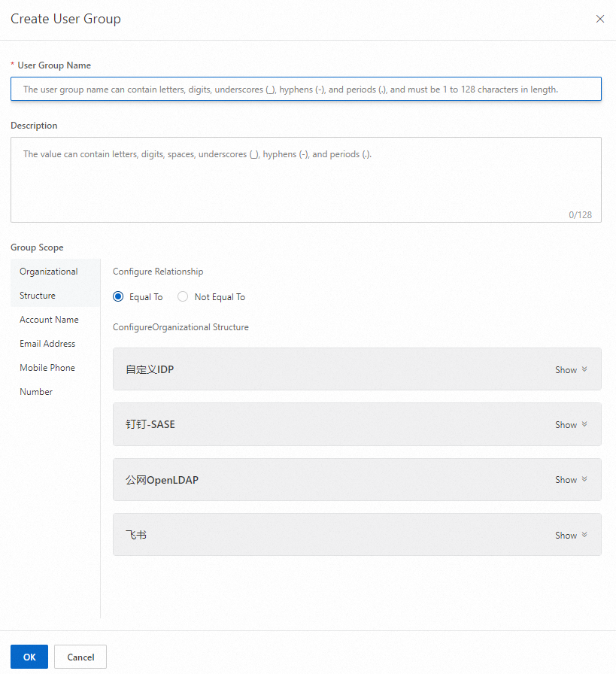Viewport: 616px width, 674px height.
Task: Select the Equal To radio button
Action: point(118,297)
